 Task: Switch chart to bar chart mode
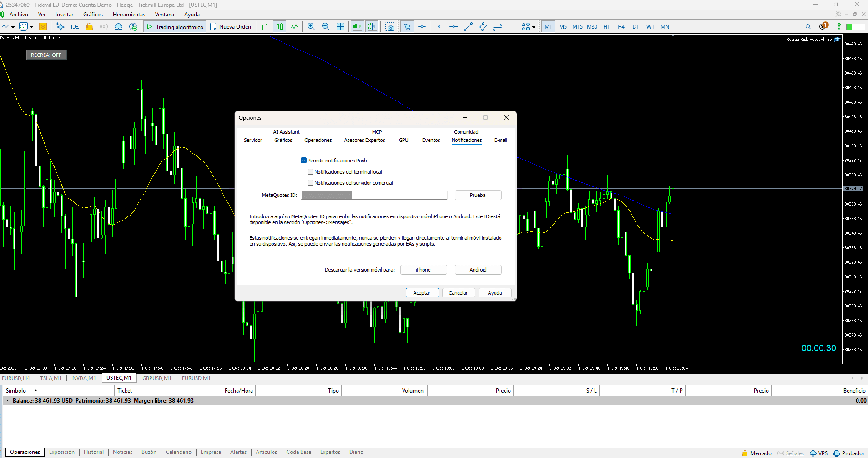click(x=265, y=27)
